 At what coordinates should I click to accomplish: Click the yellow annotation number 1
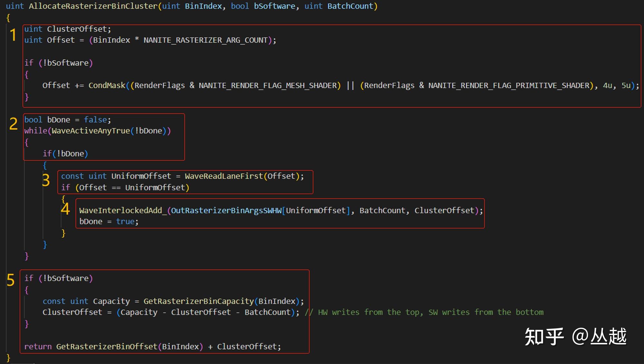[x=13, y=34]
